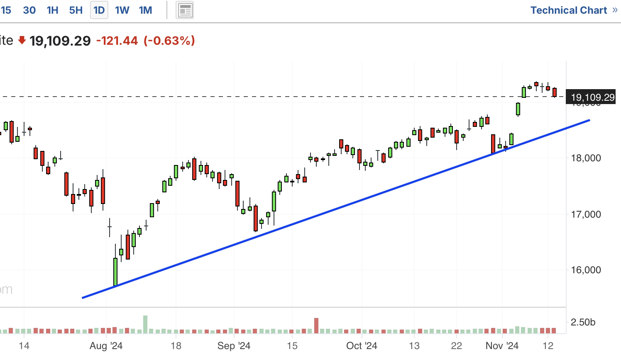Click the (-0.63%) percent change

[169, 41]
